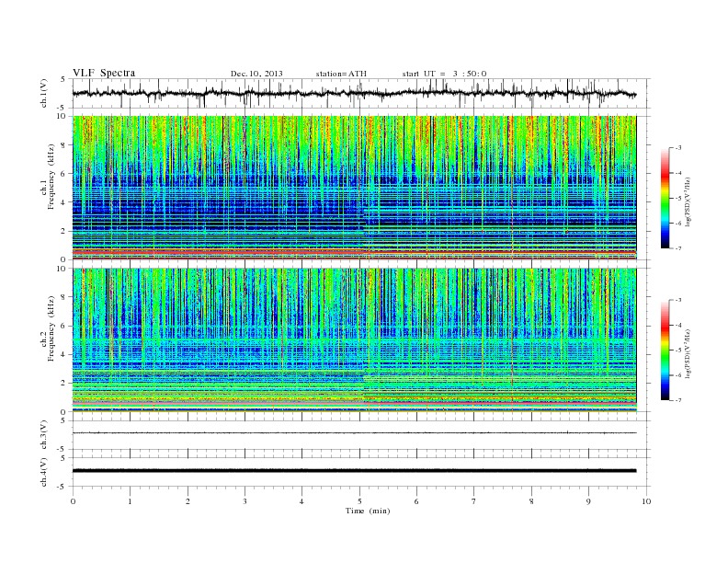The width and height of the screenshot is (728, 563).
Task: Click the ch.3 voltage trace line
Action: (354, 433)
